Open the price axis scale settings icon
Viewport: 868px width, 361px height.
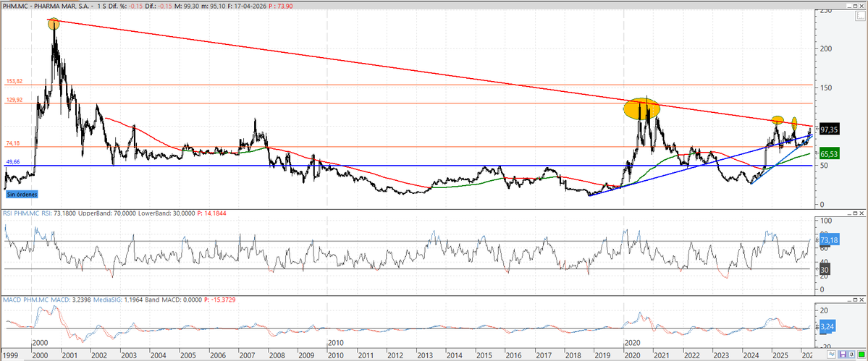click(x=860, y=16)
